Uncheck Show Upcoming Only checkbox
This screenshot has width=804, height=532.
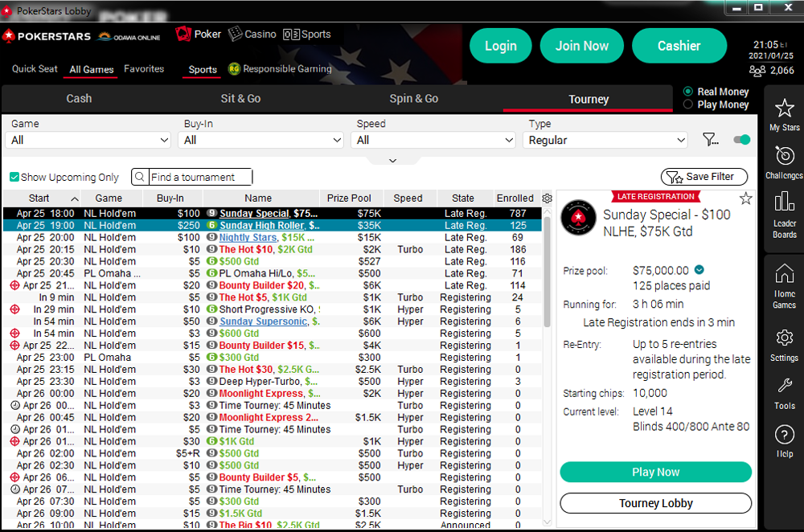pyautogui.click(x=14, y=178)
